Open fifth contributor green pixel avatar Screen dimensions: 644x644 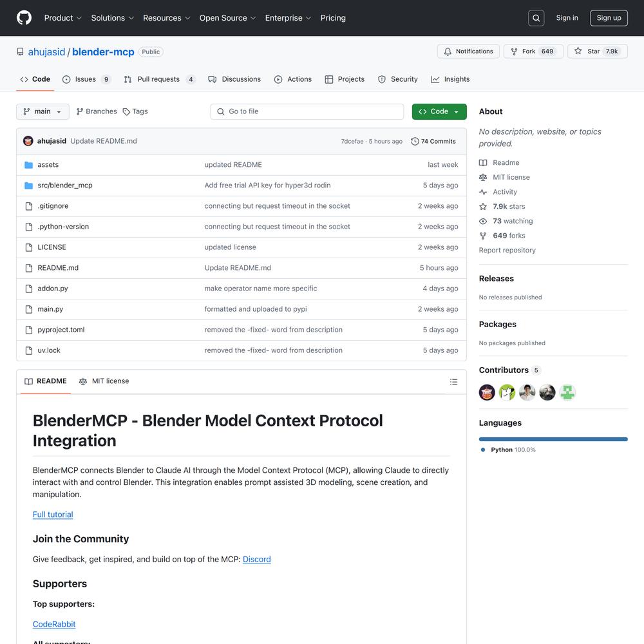tap(567, 392)
